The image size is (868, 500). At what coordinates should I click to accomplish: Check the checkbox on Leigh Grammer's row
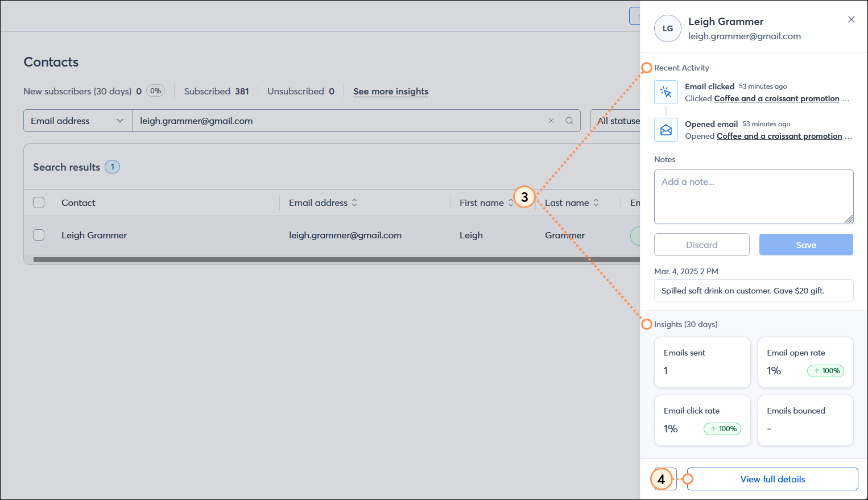[x=39, y=235]
